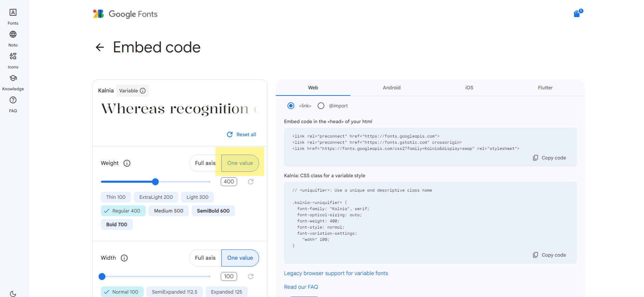Open the Icons section in sidebar
This screenshot has height=297, width=644.
[x=13, y=61]
